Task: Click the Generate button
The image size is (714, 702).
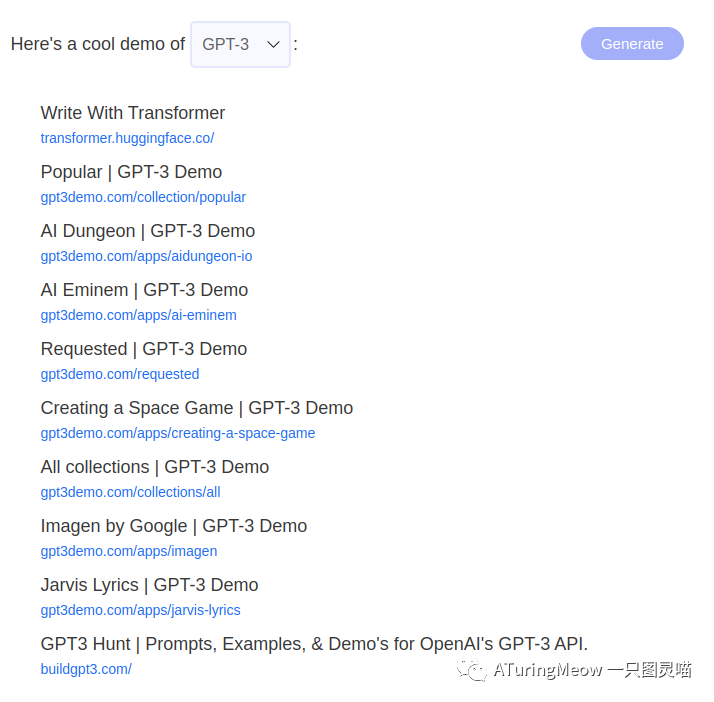Action: pos(632,44)
